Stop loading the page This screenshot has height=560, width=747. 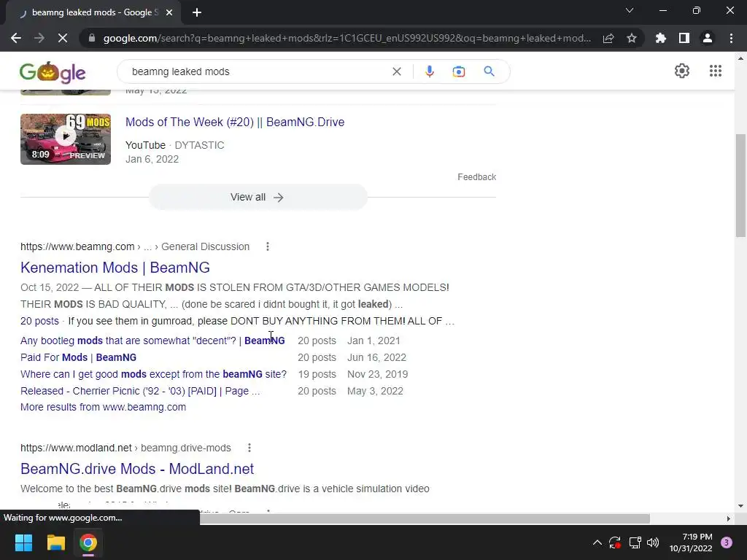coord(63,38)
